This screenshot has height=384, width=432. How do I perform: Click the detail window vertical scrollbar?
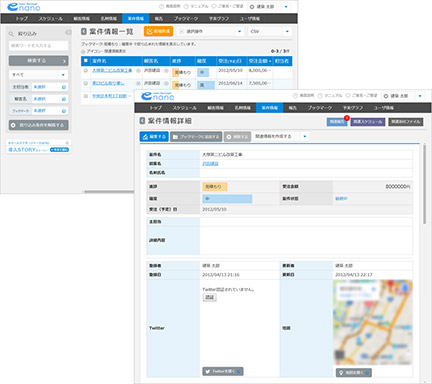point(424,184)
